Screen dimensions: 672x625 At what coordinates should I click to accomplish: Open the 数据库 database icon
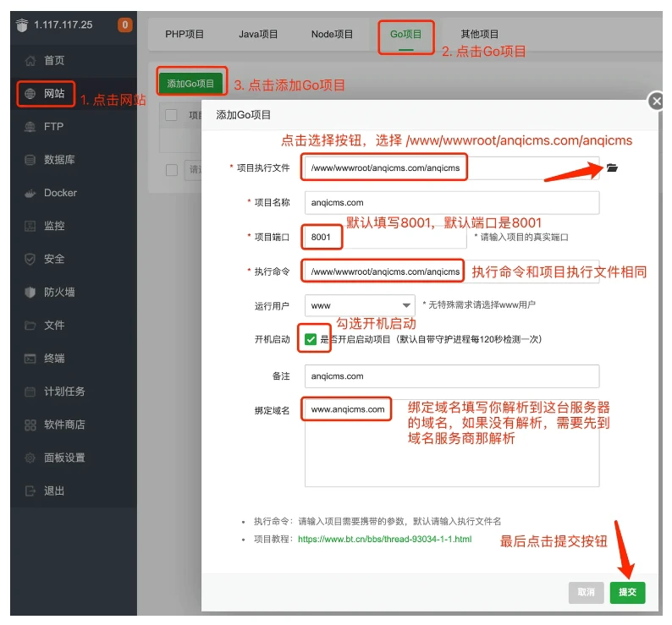tap(31, 160)
